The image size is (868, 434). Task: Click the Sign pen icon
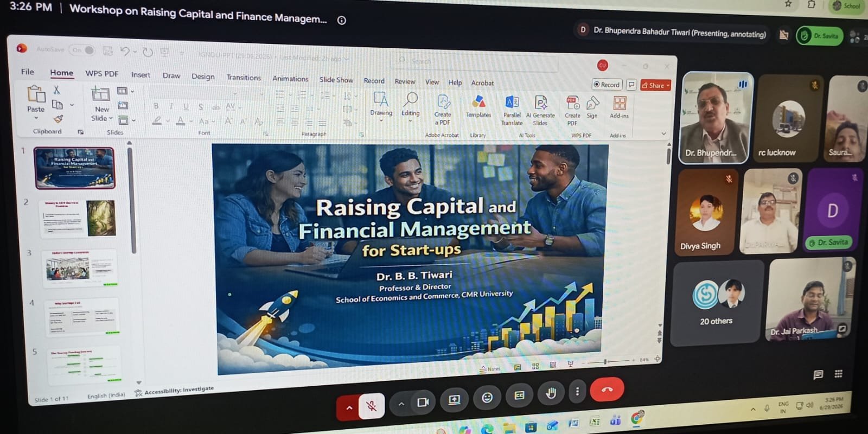point(592,107)
